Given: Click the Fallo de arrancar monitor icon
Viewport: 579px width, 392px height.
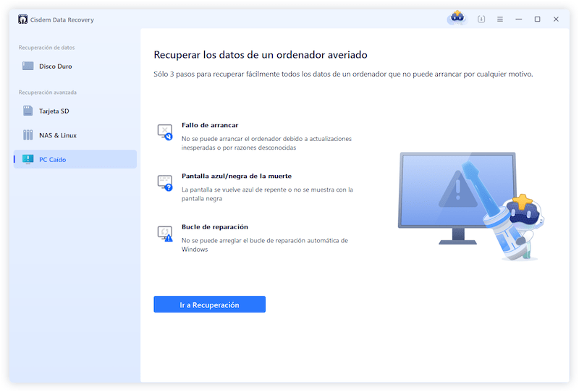Looking at the screenshot, I should (165, 132).
